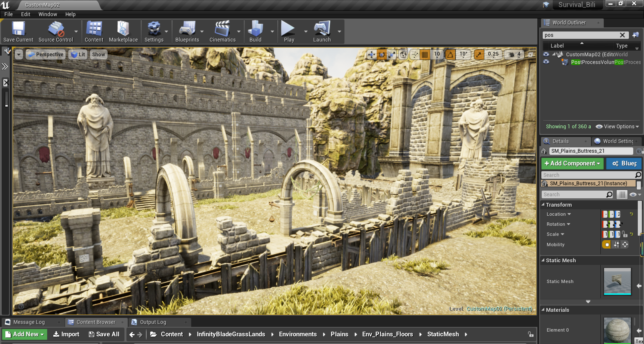Open the Help menu
The image size is (644, 344).
coord(70,14)
